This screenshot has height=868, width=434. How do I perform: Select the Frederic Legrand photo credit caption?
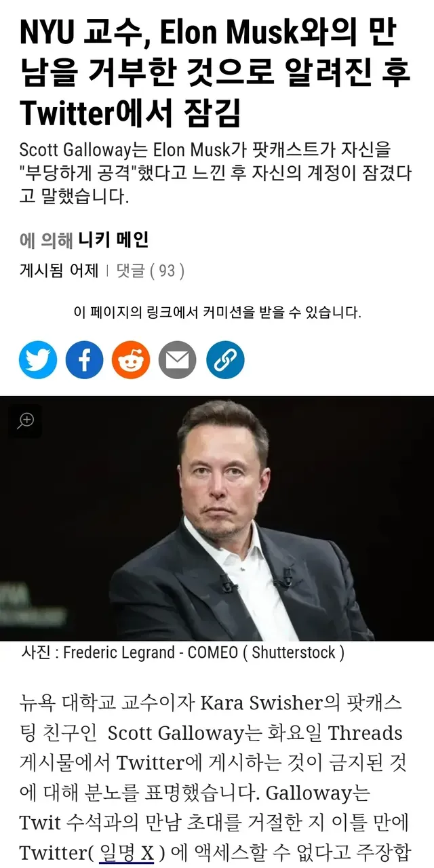(183, 652)
